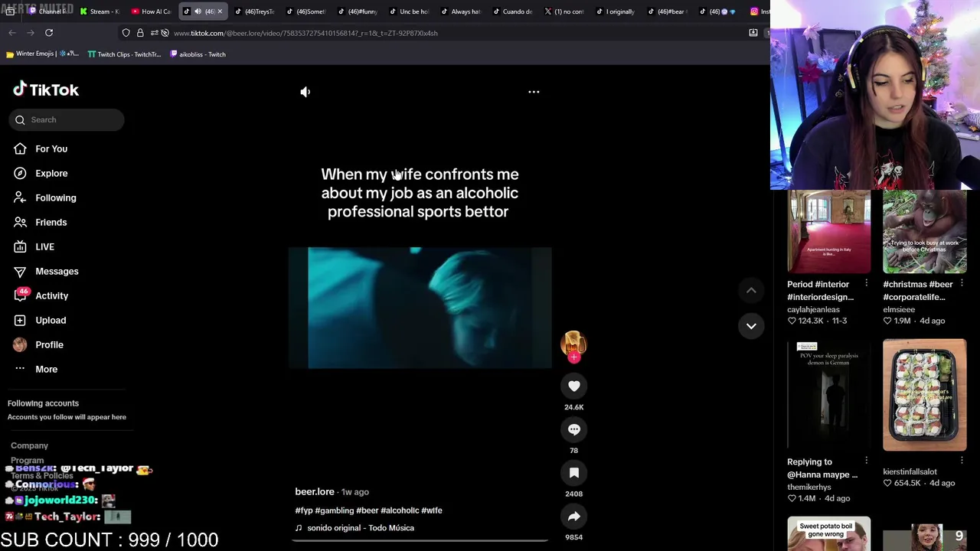Go forward with the browser forward arrow

click(x=31, y=33)
